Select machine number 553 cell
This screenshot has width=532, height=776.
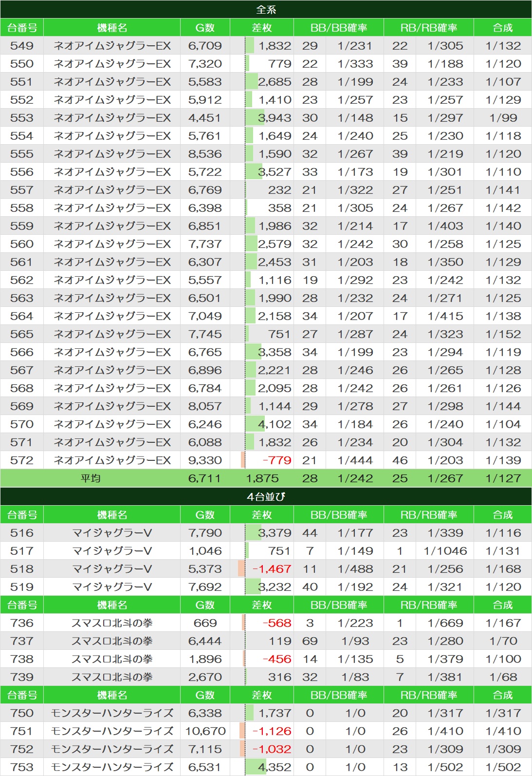(22, 118)
